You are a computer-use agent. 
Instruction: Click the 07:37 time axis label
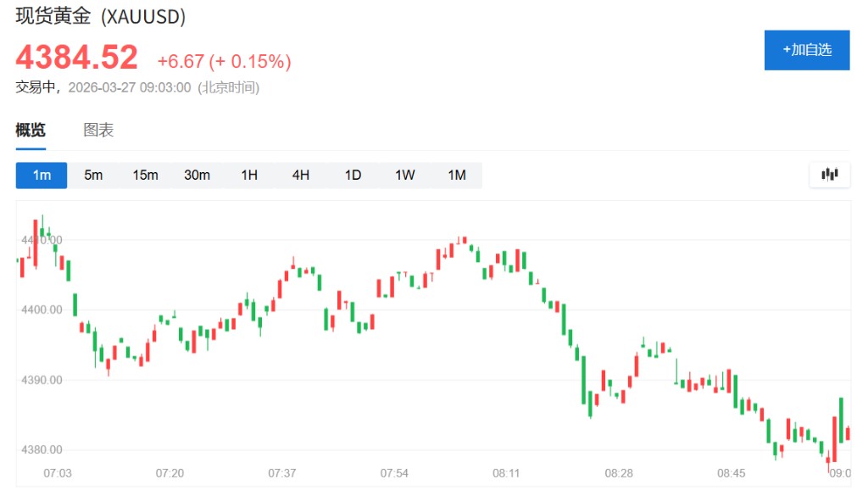point(282,473)
